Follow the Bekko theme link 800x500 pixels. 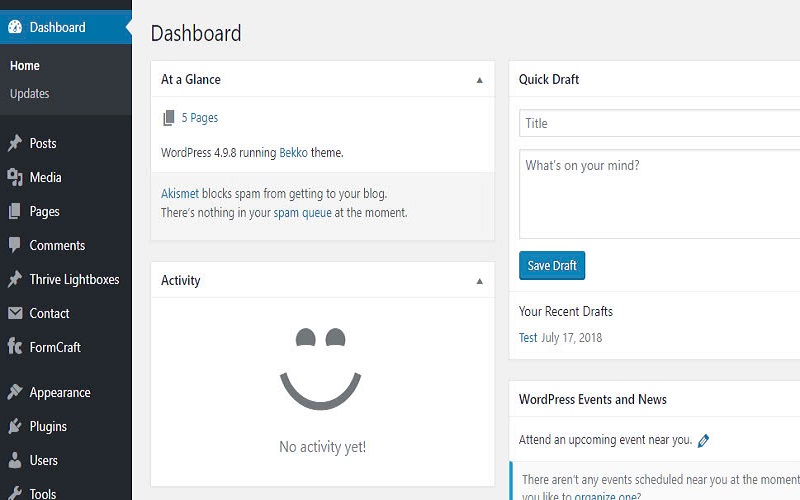point(293,153)
